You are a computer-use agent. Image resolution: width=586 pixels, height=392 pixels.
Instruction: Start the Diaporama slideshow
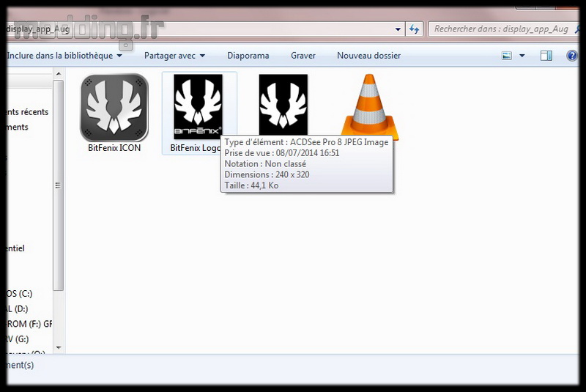[248, 56]
